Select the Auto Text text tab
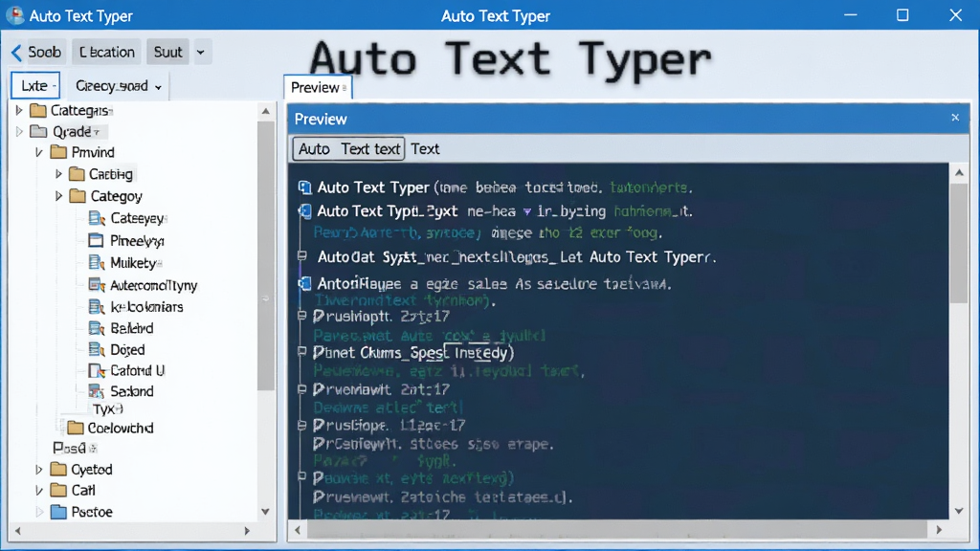The width and height of the screenshot is (980, 551). [348, 148]
